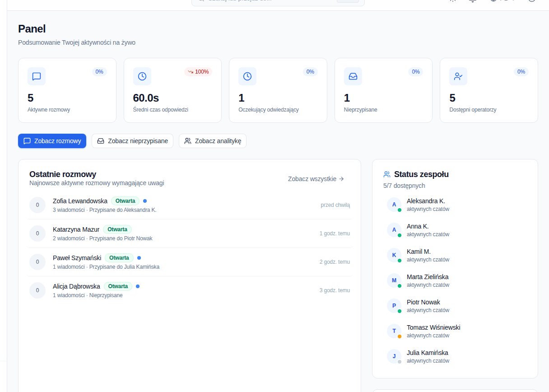Open Katarzyna Mazur's conversation

tap(190, 233)
